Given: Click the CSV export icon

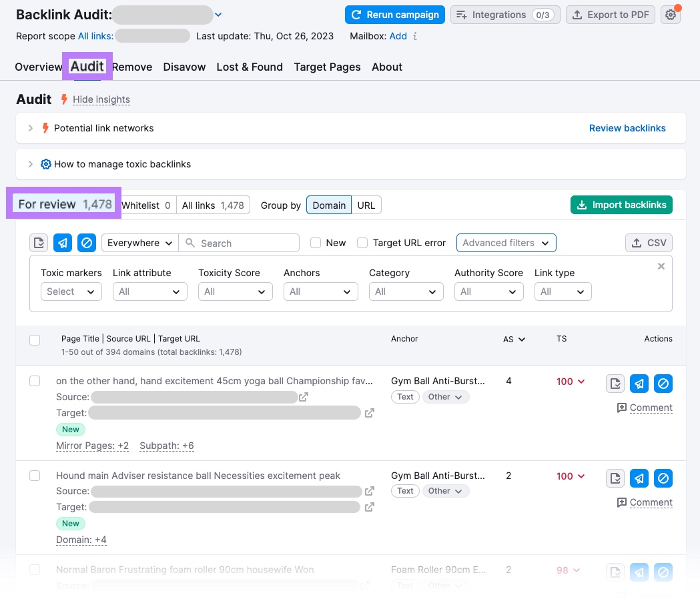Looking at the screenshot, I should coord(648,243).
